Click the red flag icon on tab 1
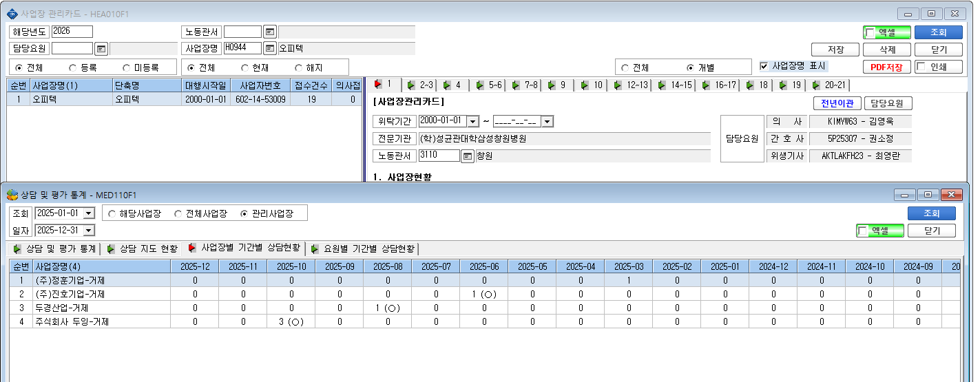The width and height of the screenshot is (980, 382). coord(377,85)
